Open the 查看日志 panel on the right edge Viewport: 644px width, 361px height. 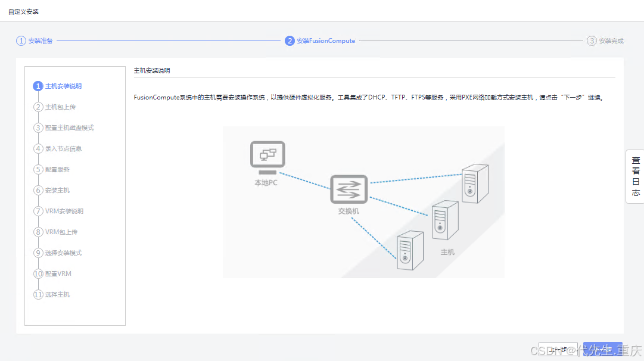click(635, 176)
